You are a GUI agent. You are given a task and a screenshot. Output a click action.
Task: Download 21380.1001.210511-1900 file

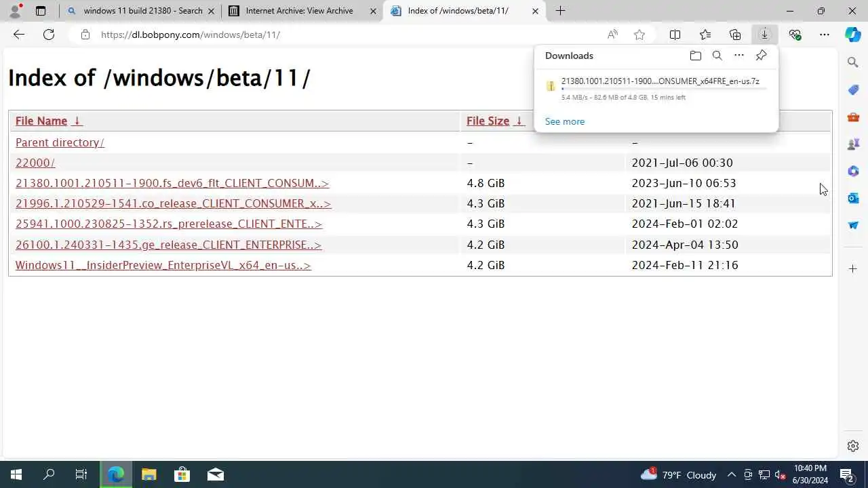pos(172,183)
